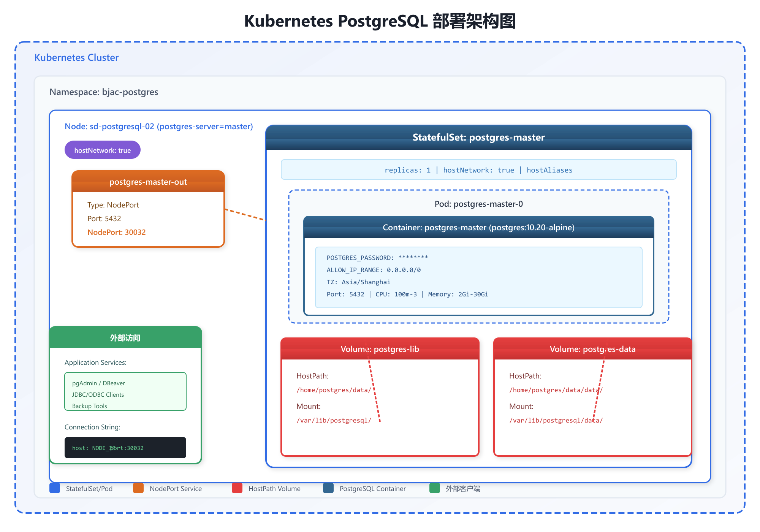The image size is (760, 532).
Task: Select the PostgreSQL Container legend icon
Action: [328, 488]
